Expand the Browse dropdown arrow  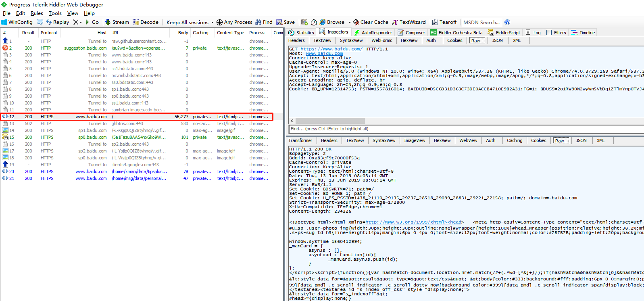(350, 23)
